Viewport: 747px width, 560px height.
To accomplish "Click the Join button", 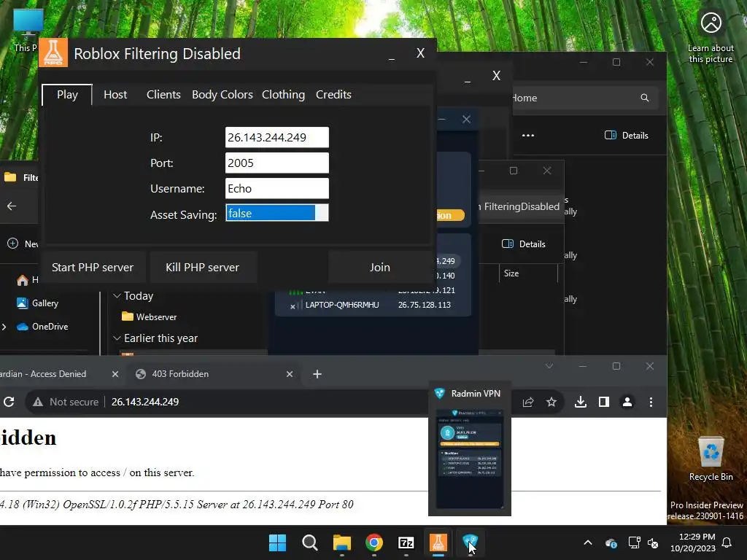I will (379, 267).
